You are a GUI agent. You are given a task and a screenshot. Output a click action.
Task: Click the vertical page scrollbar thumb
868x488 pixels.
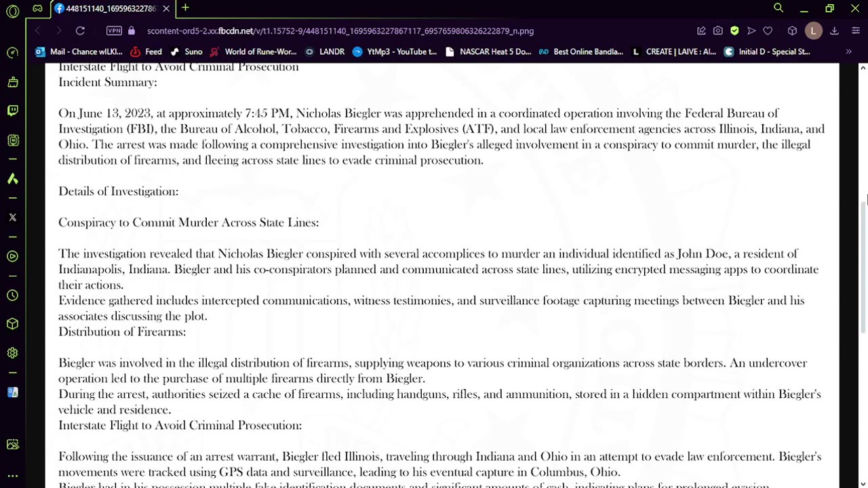tap(863, 267)
